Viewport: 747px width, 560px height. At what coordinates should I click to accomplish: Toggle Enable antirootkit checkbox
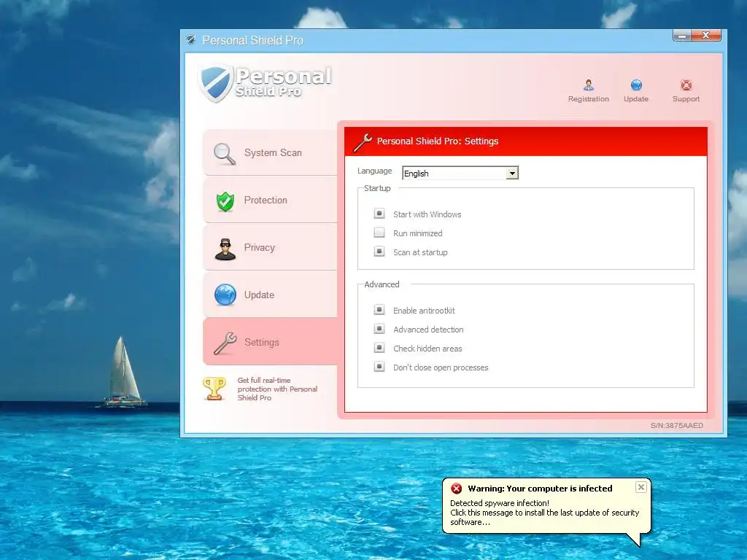click(379, 309)
